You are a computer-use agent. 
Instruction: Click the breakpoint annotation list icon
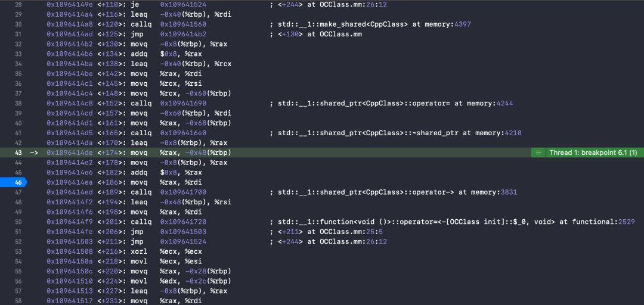tap(538, 152)
